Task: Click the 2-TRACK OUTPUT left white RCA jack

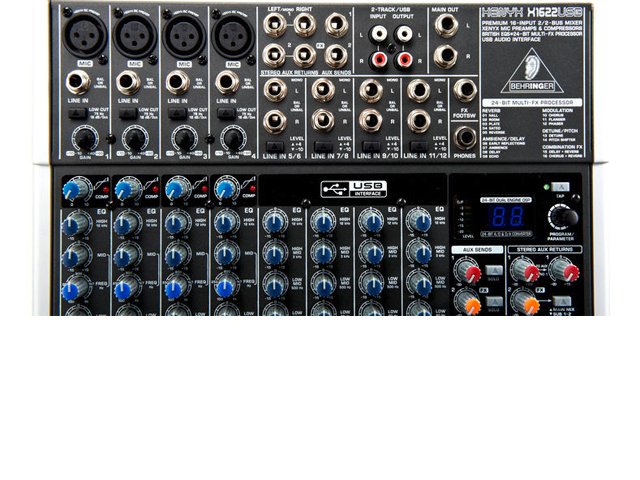Action: click(x=404, y=34)
